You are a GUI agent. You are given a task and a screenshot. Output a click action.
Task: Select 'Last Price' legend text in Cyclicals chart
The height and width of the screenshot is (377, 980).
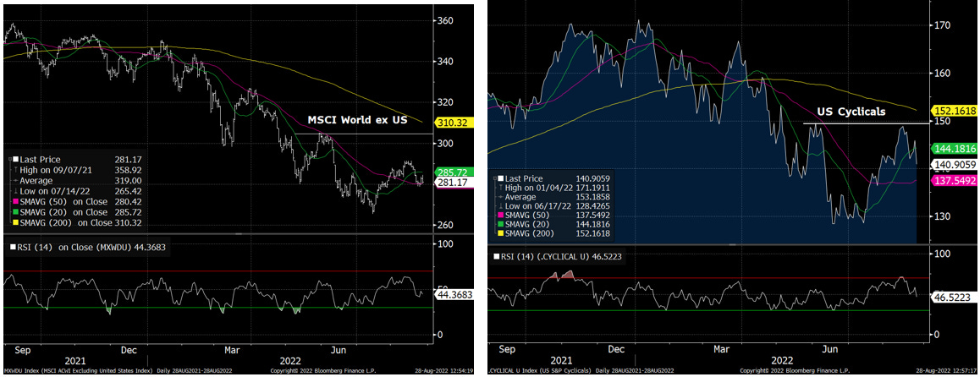click(524, 178)
